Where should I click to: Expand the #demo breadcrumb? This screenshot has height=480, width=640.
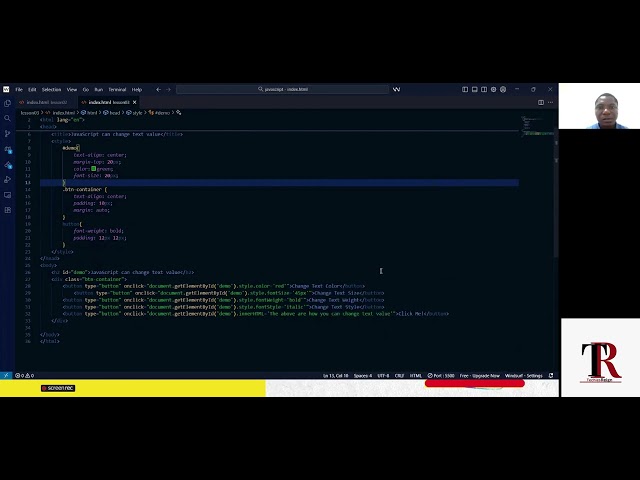click(160, 113)
